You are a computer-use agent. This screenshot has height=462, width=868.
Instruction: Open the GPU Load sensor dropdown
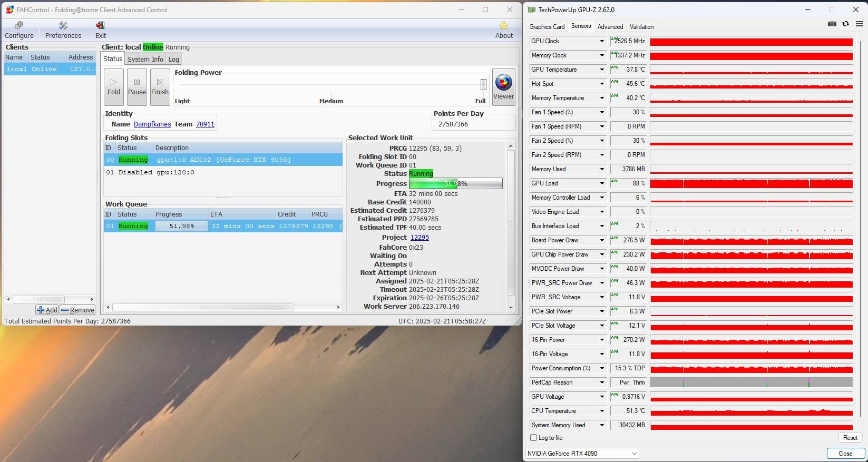(602, 183)
